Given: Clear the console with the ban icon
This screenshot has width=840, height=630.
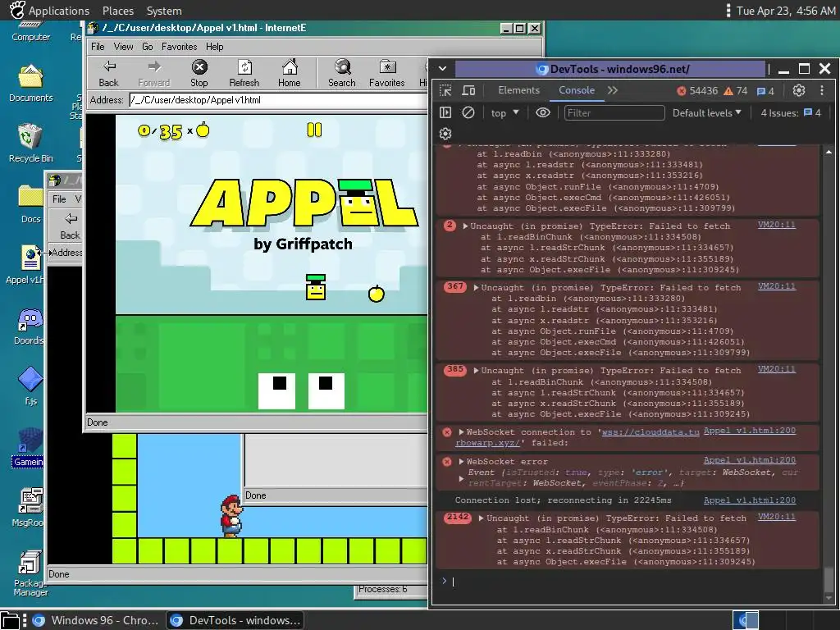Looking at the screenshot, I should (468, 112).
